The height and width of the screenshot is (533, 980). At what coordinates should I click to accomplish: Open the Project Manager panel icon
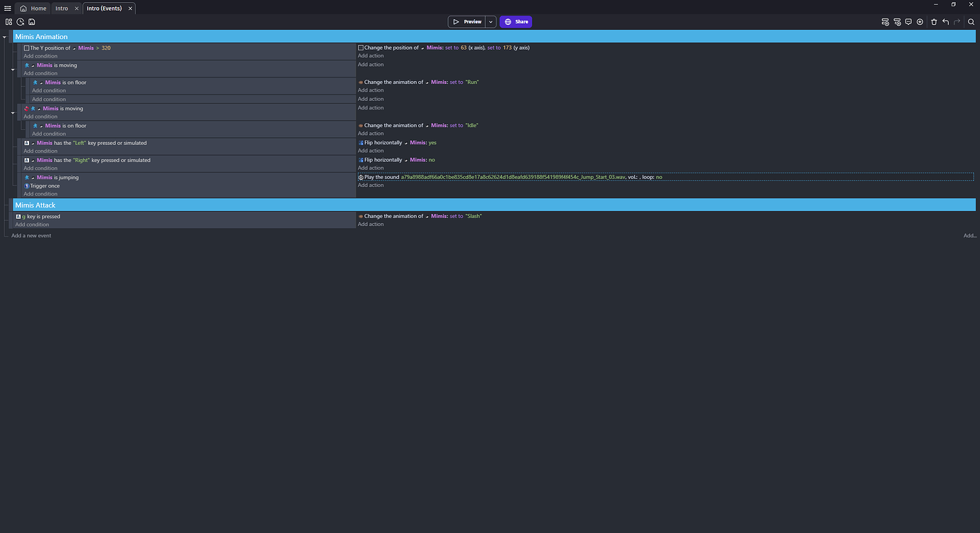click(9, 22)
